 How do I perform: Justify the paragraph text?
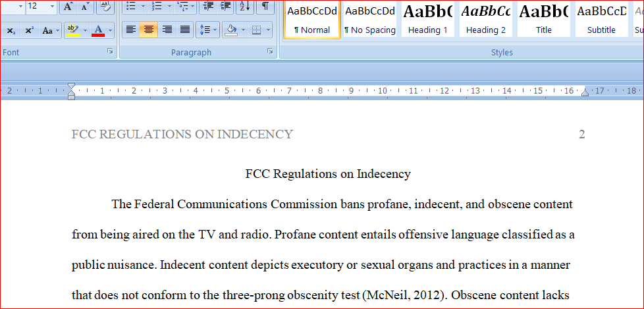tap(185, 30)
